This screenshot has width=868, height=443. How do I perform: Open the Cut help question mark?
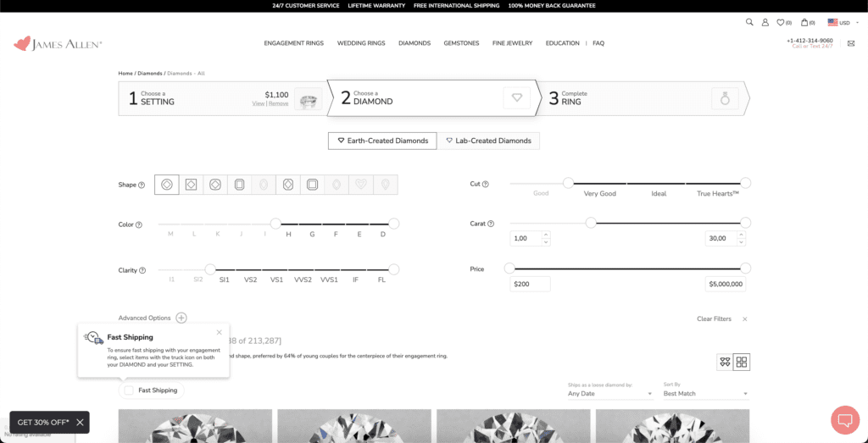(x=486, y=184)
